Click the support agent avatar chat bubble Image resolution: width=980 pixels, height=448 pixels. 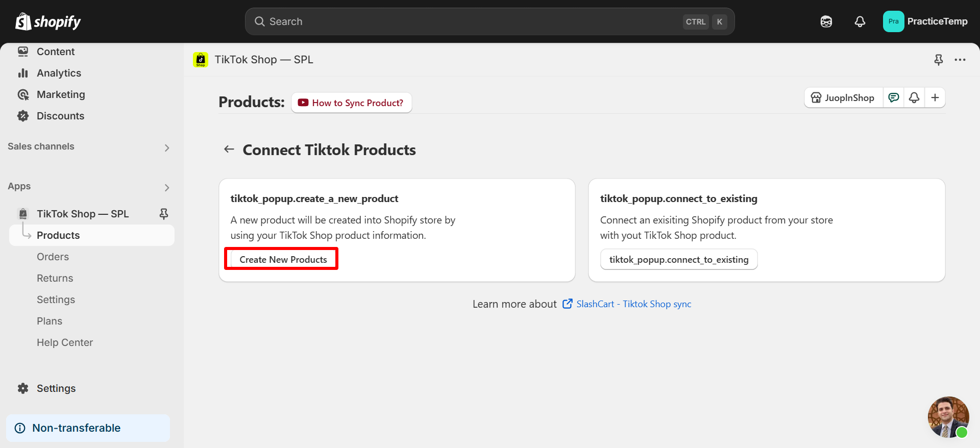pyautogui.click(x=948, y=417)
